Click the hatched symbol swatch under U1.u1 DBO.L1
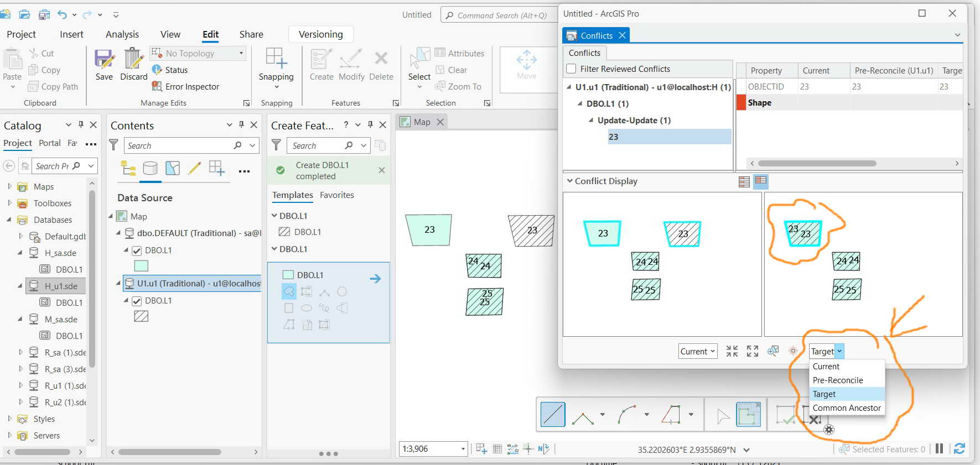The height and width of the screenshot is (465, 980). (141, 316)
